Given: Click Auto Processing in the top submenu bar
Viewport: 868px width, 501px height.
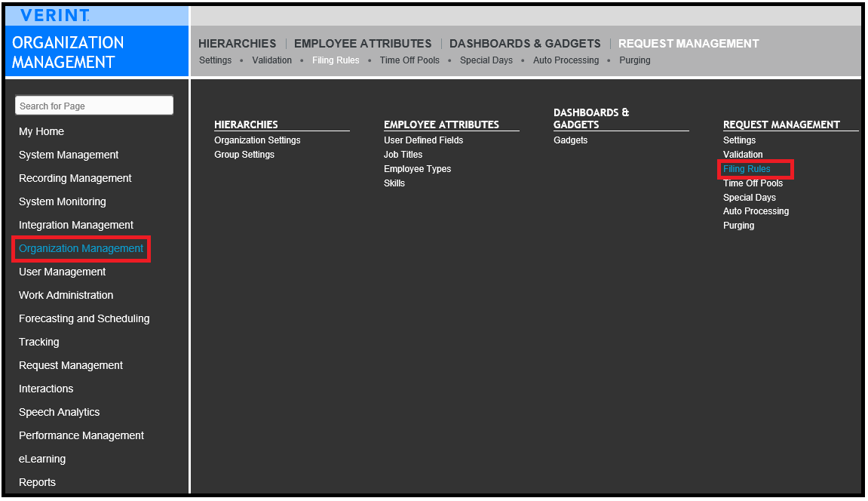Looking at the screenshot, I should [566, 60].
